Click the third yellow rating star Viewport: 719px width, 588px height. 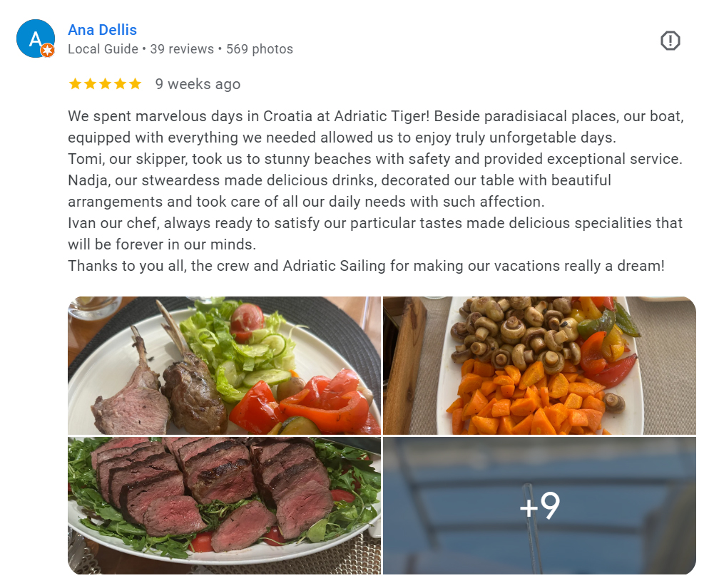(105, 84)
